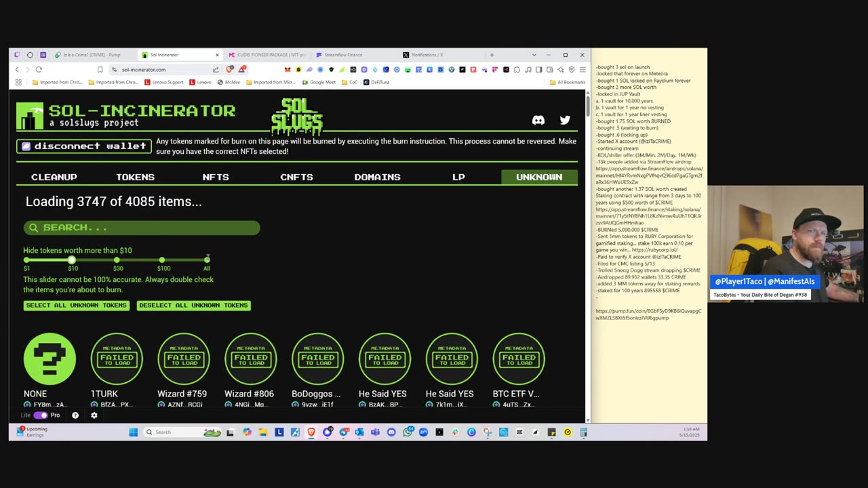
Task: Select the 1TURK token thumbnail
Action: coord(117,359)
